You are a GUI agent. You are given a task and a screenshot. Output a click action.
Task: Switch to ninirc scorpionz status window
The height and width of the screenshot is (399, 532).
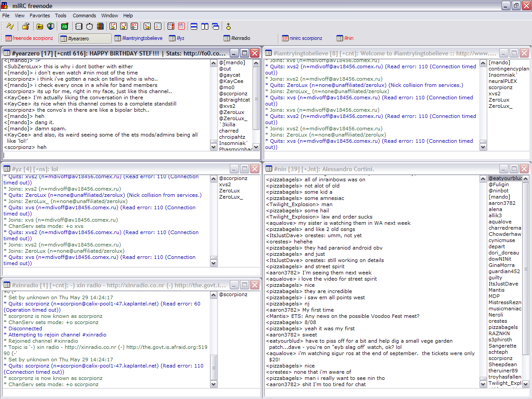[306, 39]
